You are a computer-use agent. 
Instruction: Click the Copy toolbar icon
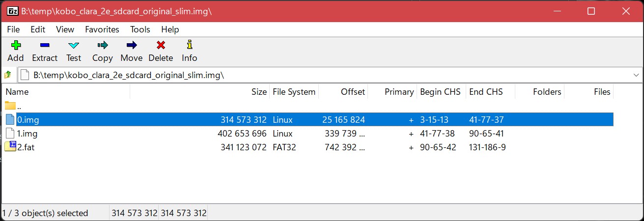click(x=102, y=46)
